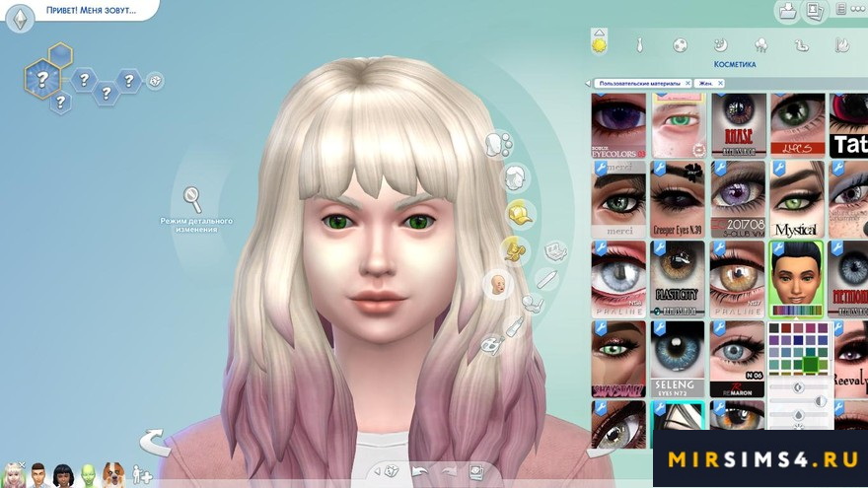Image resolution: width=868 pixels, height=488 pixels.
Task: Choose the Plasticity eye thumbnail
Action: click(x=679, y=279)
